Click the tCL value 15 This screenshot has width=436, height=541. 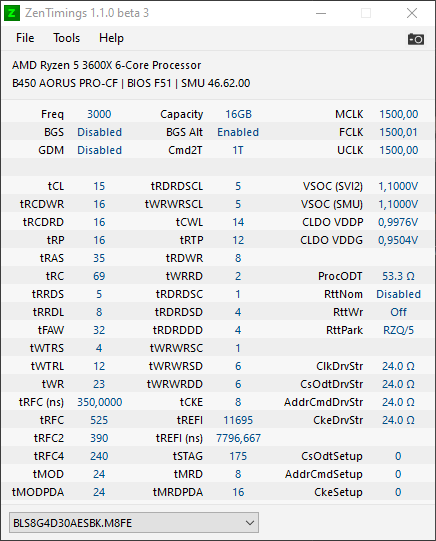pos(99,186)
